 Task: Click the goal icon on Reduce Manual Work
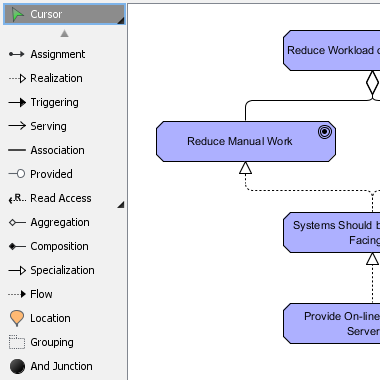[325, 132]
